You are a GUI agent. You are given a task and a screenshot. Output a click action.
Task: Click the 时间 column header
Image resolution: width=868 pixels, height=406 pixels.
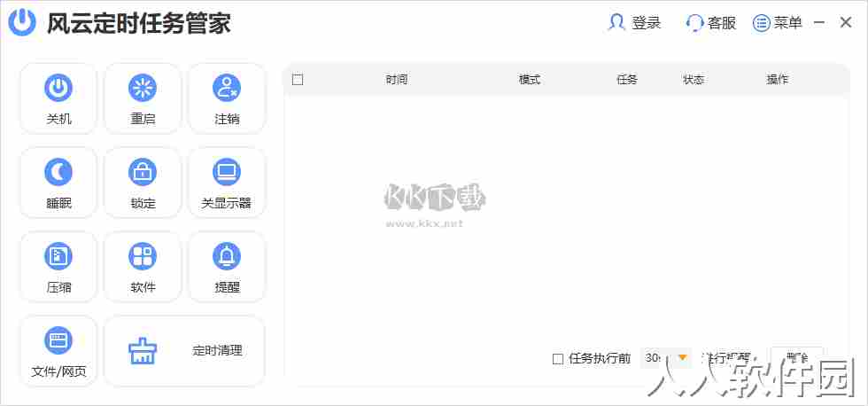[397, 80]
